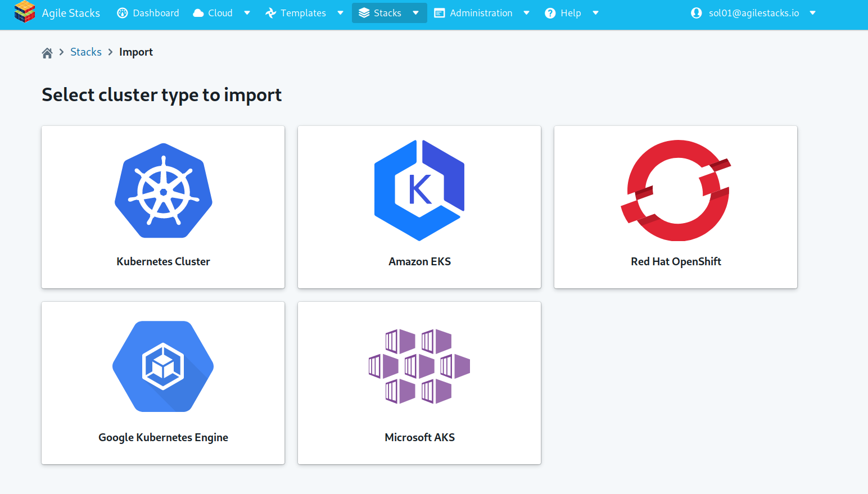
Task: Select the Red Hat OpenShift logo
Action: pyautogui.click(x=676, y=191)
